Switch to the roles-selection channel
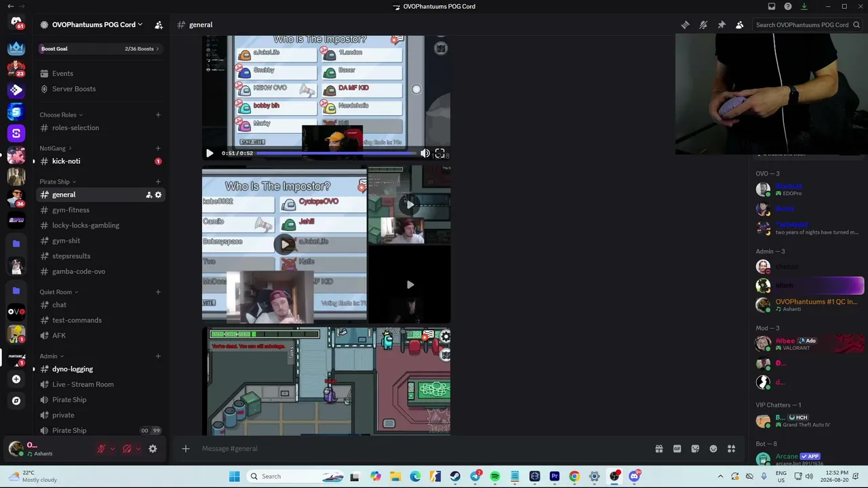Viewport: 868px width, 488px height. click(100, 128)
